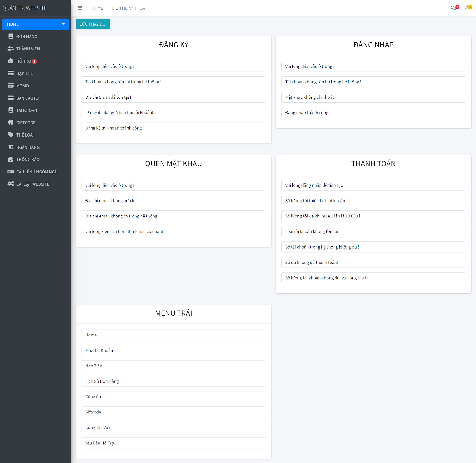
Task: Click the Đơn Hàng sidebar icon
Action: coord(11,37)
